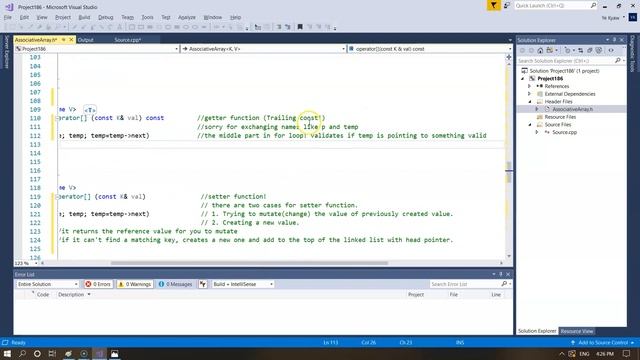This screenshot has width=640, height=360.
Task: Select the Resource Files folder
Action: [560, 117]
